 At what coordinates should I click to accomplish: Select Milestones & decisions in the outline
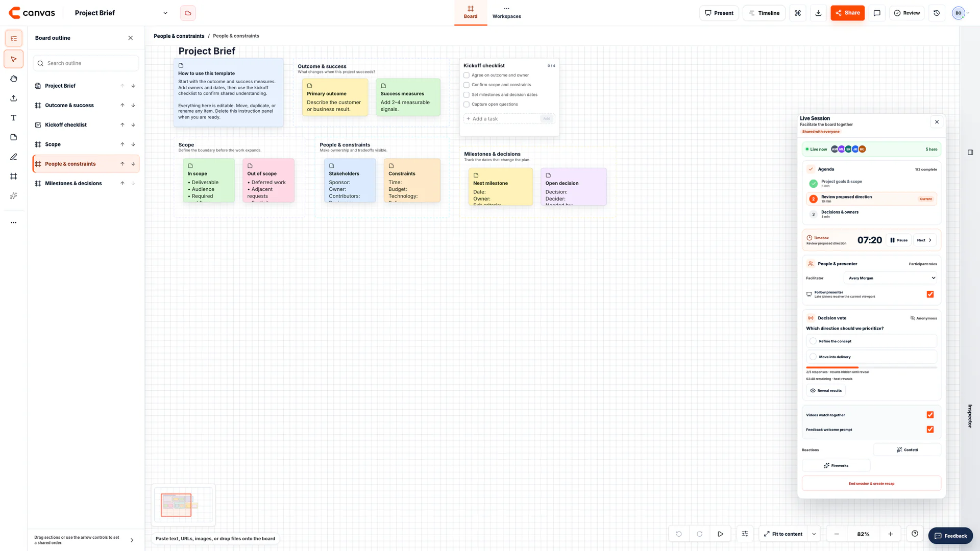pyautogui.click(x=73, y=184)
